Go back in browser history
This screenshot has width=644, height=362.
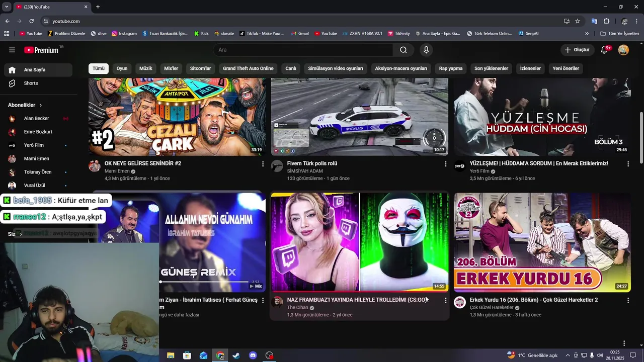(x=7, y=21)
